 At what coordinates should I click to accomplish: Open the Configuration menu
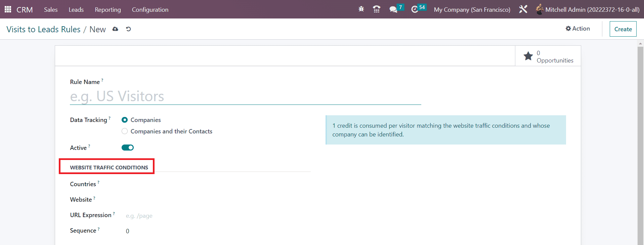[150, 9]
